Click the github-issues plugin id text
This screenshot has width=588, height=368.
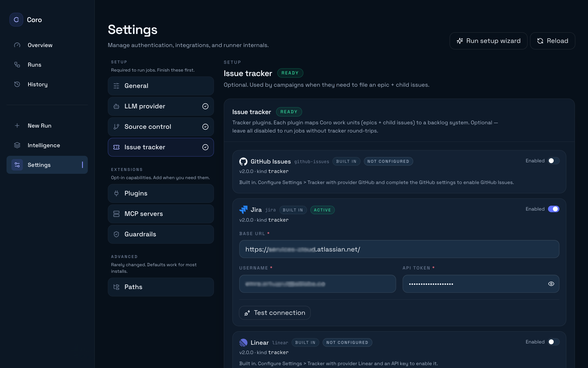click(x=312, y=162)
